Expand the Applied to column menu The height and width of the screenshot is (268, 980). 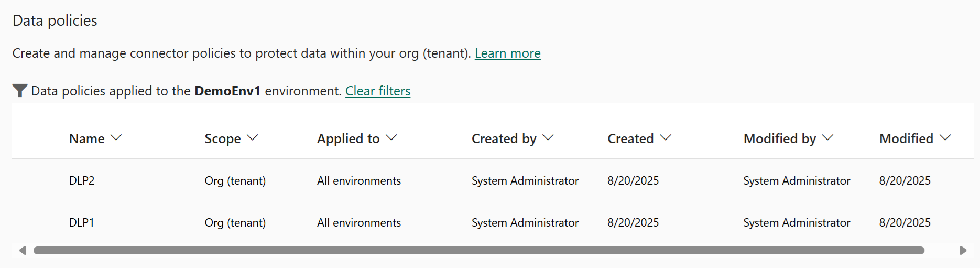(391, 138)
